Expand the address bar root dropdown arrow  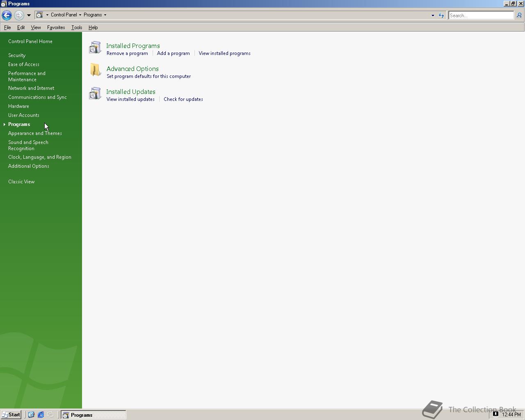(x=47, y=15)
